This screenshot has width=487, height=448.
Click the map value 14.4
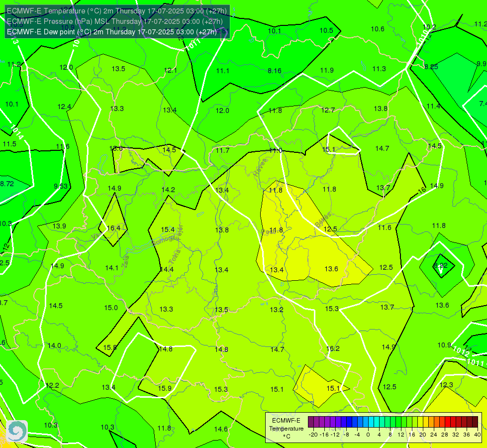click(167, 269)
